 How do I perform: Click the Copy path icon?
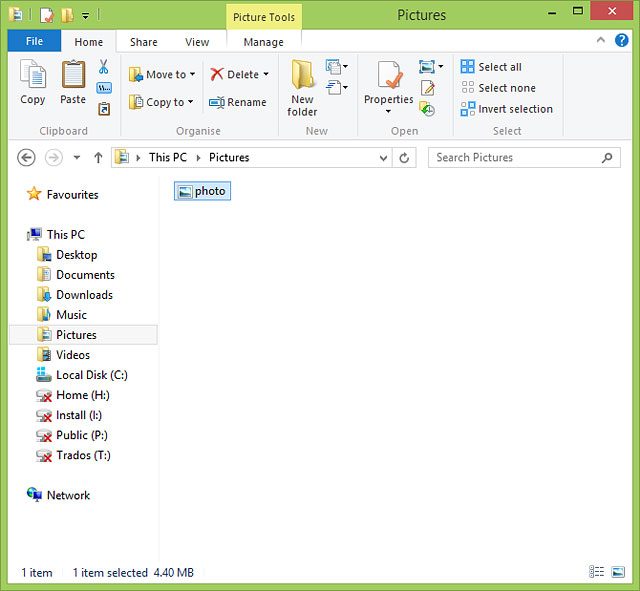(x=104, y=88)
